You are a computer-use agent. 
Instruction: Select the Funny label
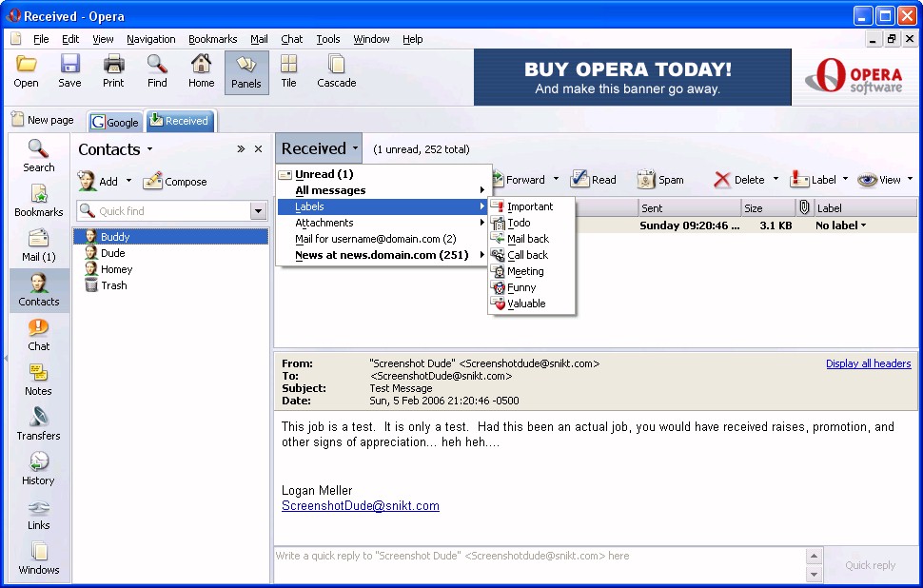pyautogui.click(x=531, y=287)
